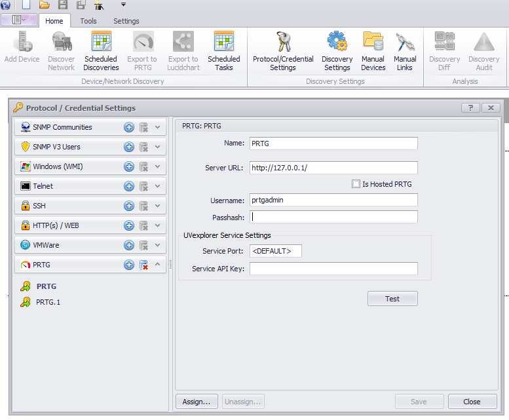Open Scheduled Discoveries
Viewport: 509px width, 420px height.
101,50
